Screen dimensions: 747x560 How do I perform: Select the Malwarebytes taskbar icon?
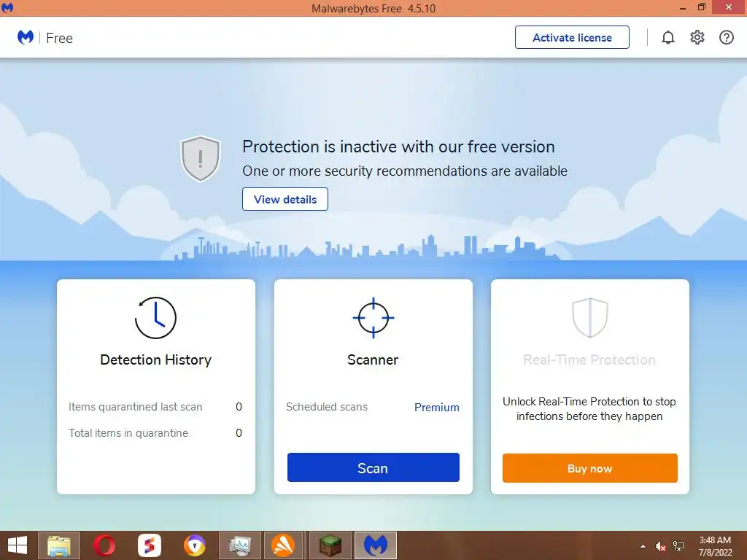point(376,545)
